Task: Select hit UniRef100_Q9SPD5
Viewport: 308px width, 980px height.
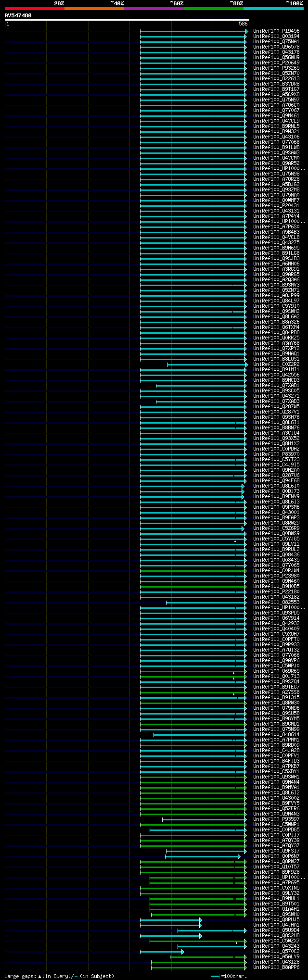Action: coord(276,613)
